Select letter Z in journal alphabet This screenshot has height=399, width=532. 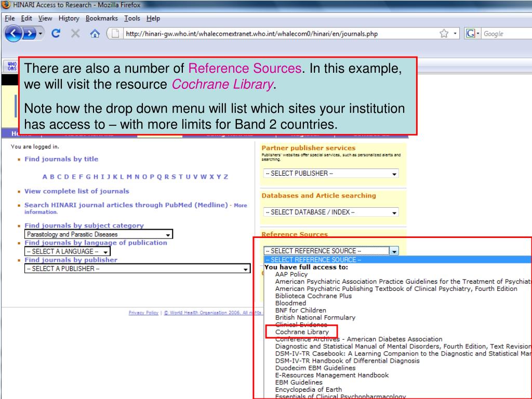[225, 177]
